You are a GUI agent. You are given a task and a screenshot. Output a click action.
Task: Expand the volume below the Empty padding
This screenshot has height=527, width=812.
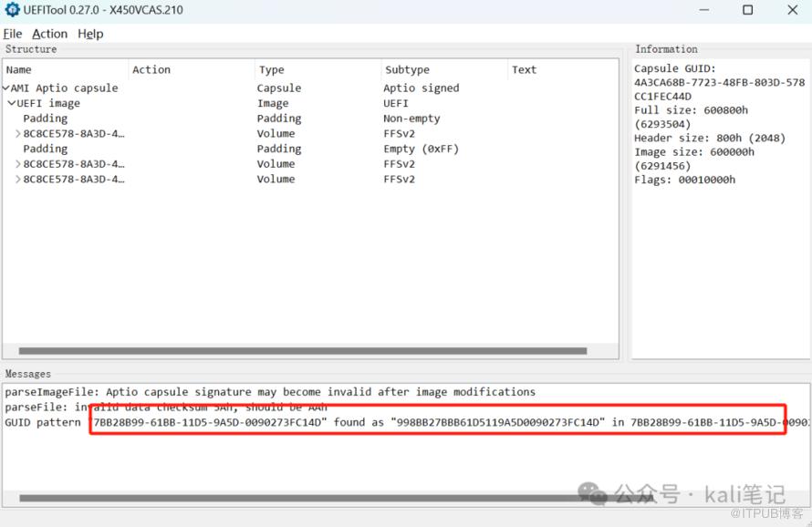[x=18, y=165]
